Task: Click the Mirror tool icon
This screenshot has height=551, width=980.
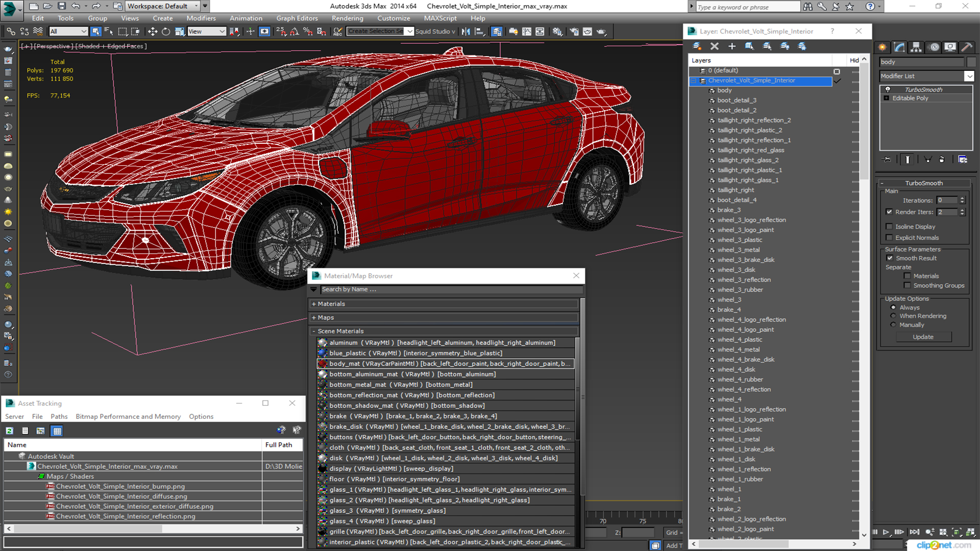Action: point(465,32)
